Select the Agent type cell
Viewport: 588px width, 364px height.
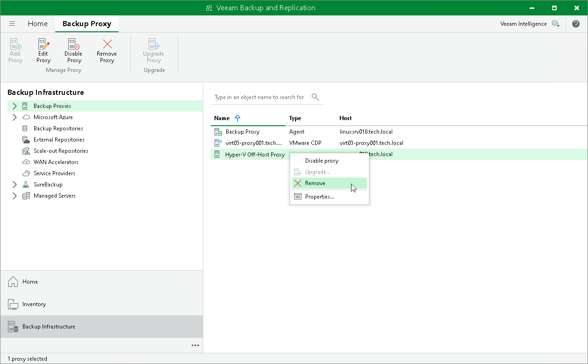[x=297, y=132]
